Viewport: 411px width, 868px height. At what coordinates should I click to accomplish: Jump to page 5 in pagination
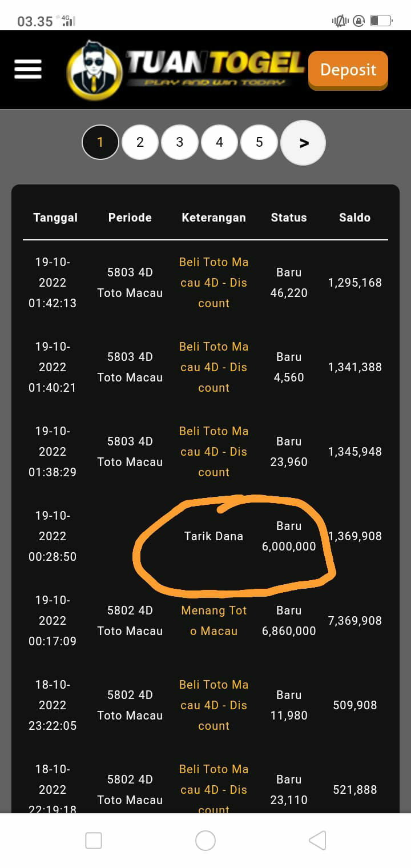[259, 142]
